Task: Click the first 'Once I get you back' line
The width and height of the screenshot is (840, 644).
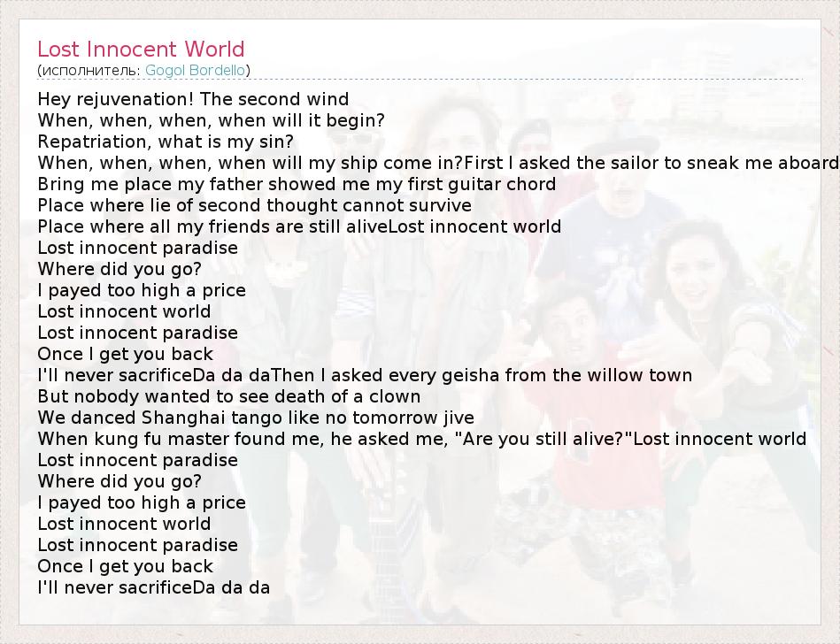Action: [125, 354]
